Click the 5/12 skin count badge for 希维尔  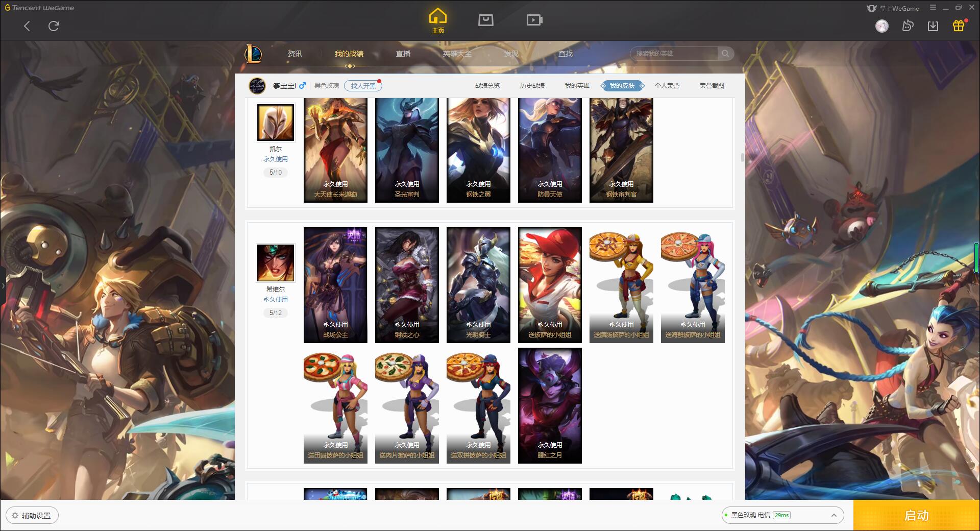pyautogui.click(x=276, y=313)
